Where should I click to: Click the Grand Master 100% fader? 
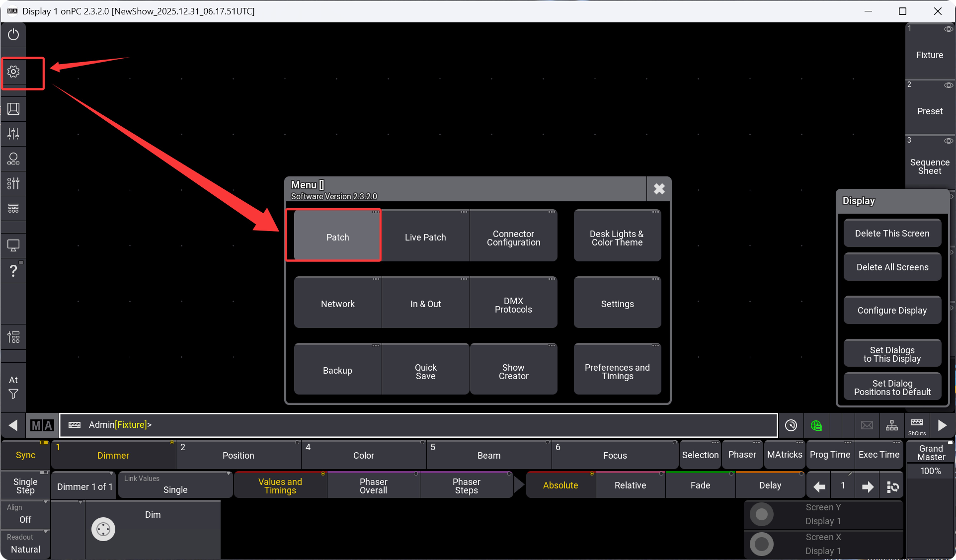[930, 471]
